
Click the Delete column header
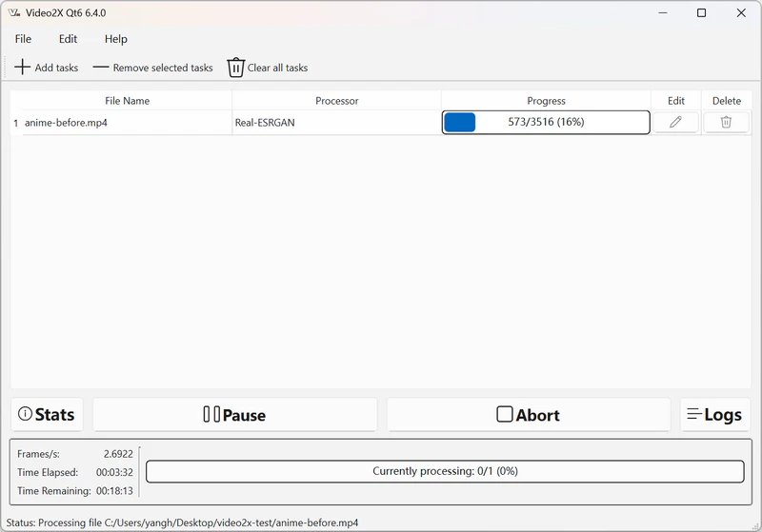726,101
